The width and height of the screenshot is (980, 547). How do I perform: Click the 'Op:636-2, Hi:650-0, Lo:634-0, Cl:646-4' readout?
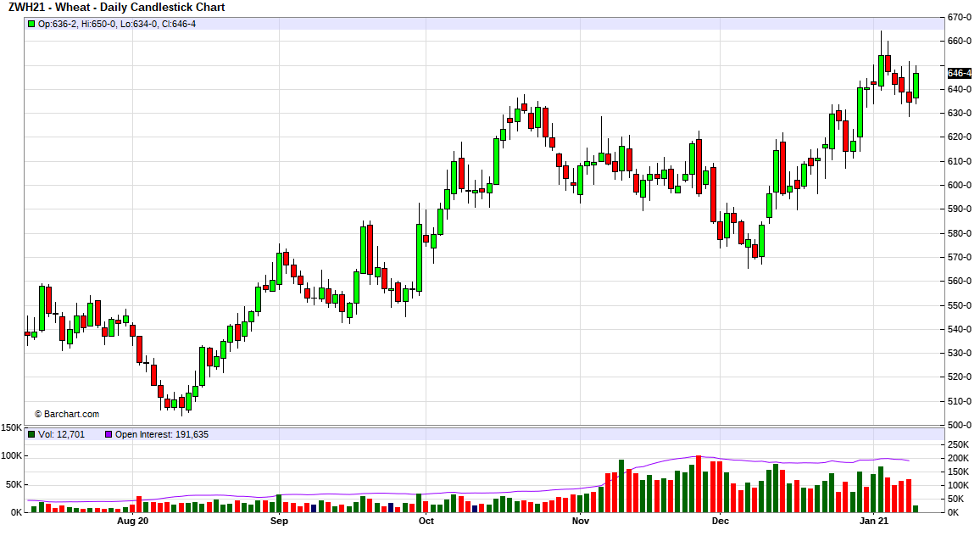point(117,24)
